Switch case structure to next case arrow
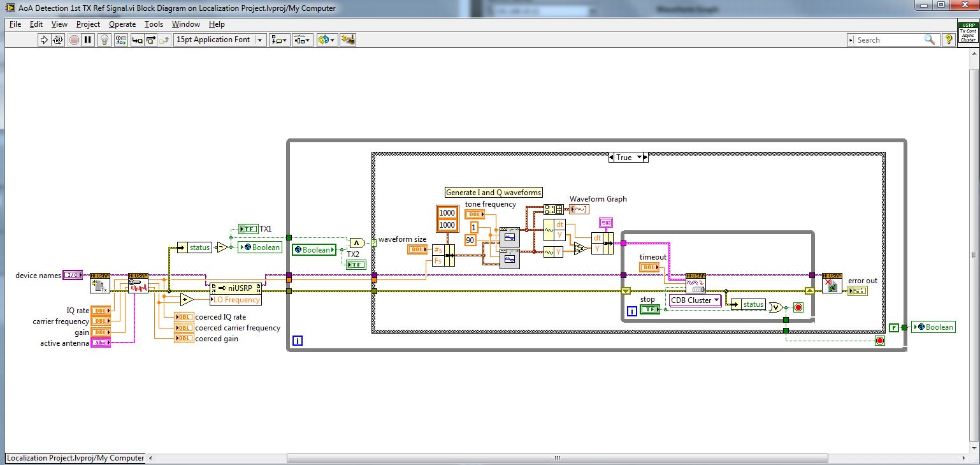Image resolution: width=980 pixels, height=465 pixels. [x=644, y=157]
